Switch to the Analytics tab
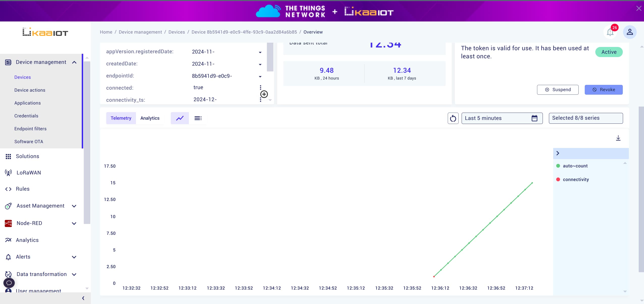The height and width of the screenshot is (304, 644). (150, 118)
